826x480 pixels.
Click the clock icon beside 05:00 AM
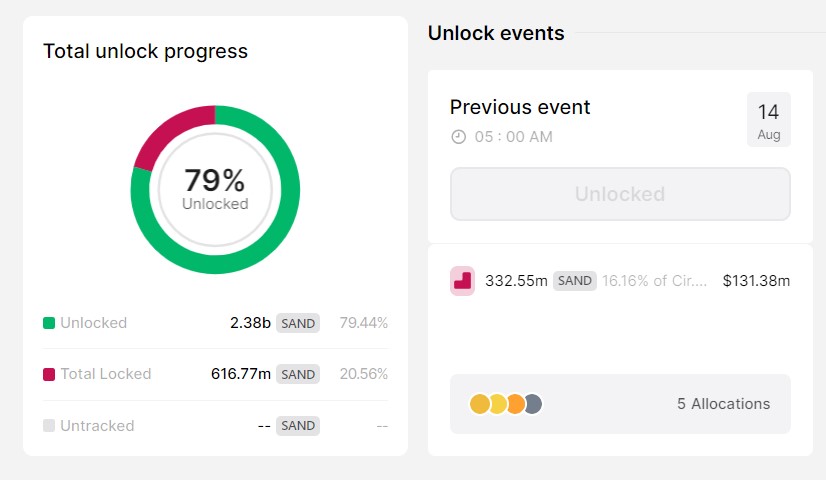459,137
